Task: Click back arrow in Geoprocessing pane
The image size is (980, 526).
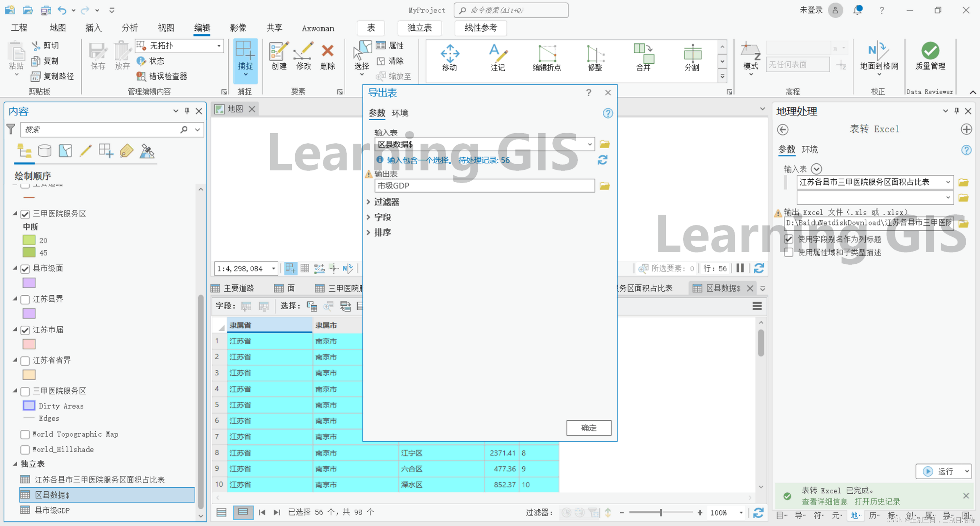Action: coord(783,129)
